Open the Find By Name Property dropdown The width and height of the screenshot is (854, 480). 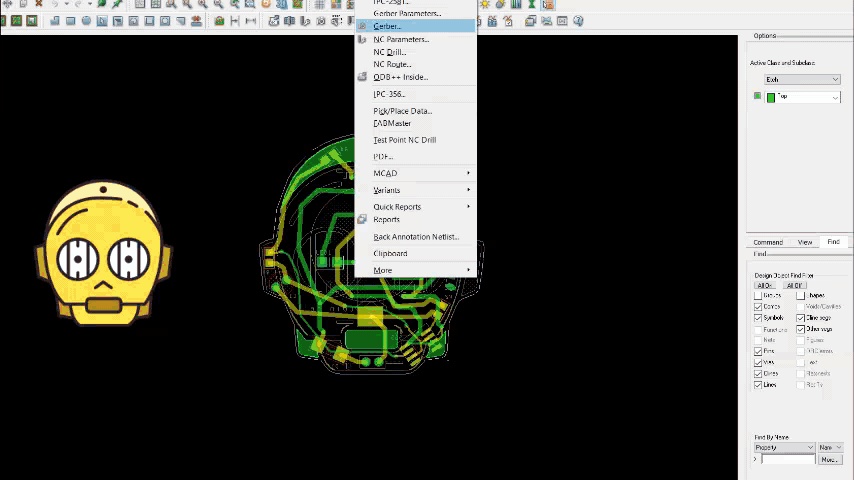click(x=784, y=447)
